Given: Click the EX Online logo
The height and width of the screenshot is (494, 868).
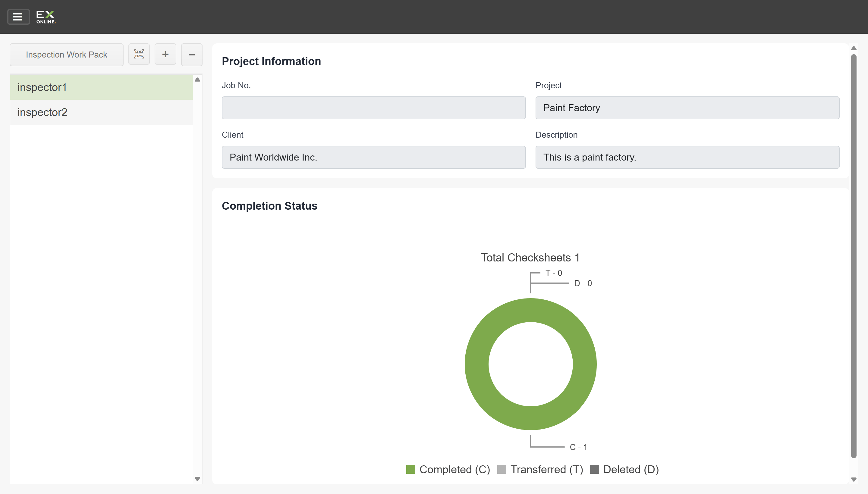Looking at the screenshot, I should 46,17.
